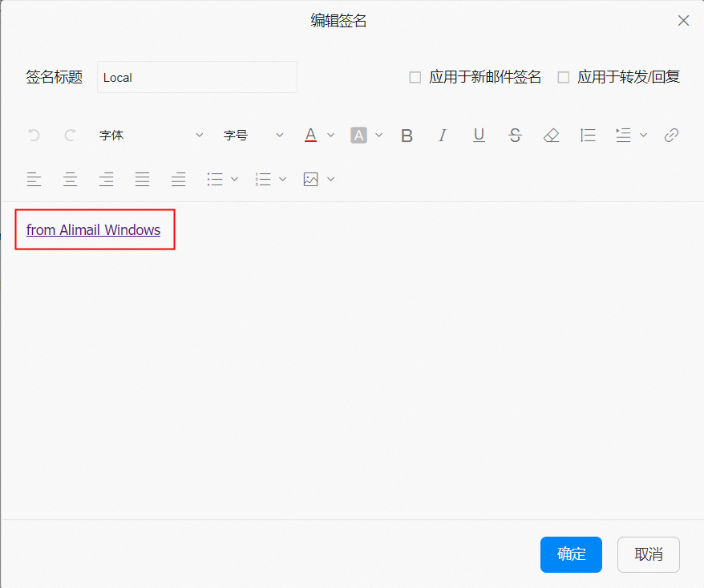
Task: Underline the selected text
Action: tap(479, 136)
